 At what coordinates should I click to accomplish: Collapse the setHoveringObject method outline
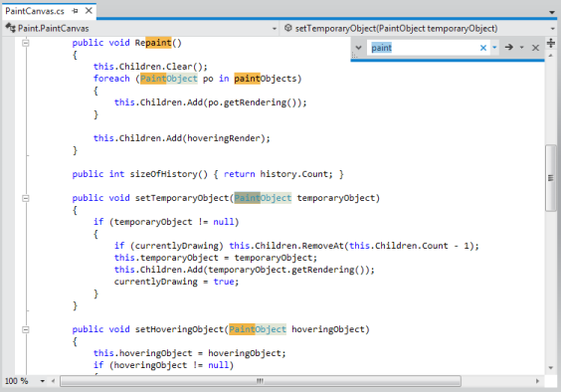pyautogui.click(x=26, y=329)
